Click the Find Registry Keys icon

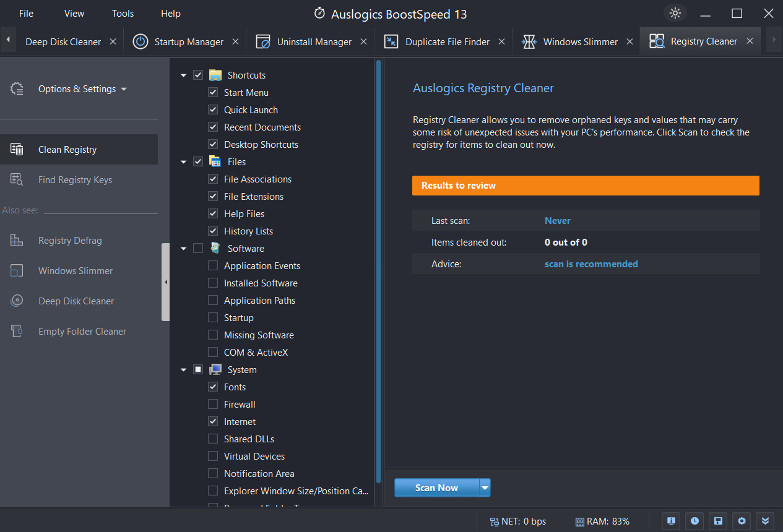(17, 179)
